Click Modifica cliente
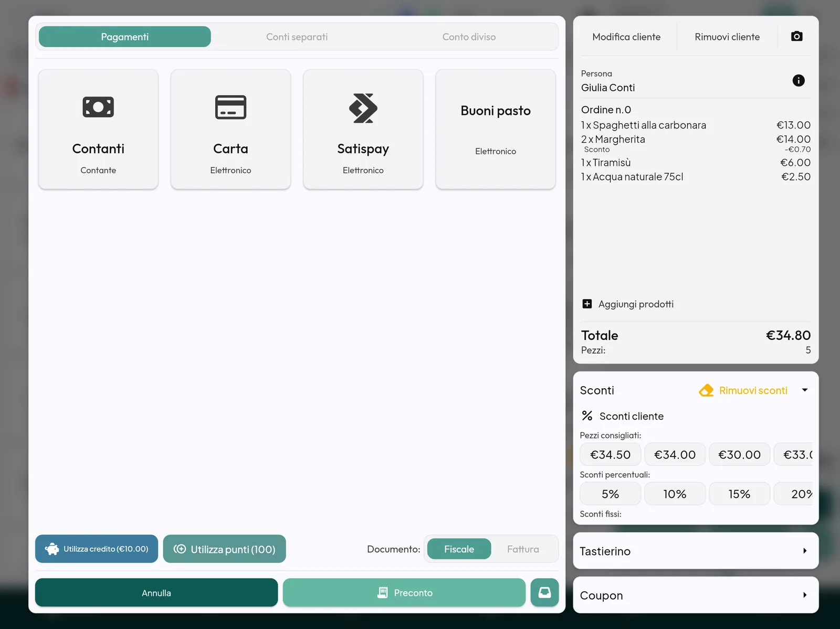 (626, 37)
